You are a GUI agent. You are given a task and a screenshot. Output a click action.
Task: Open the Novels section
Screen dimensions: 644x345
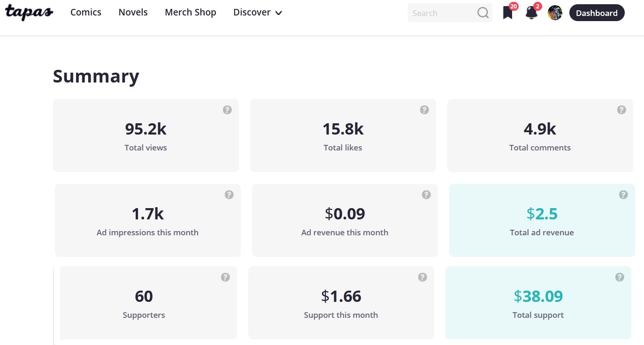tap(133, 13)
